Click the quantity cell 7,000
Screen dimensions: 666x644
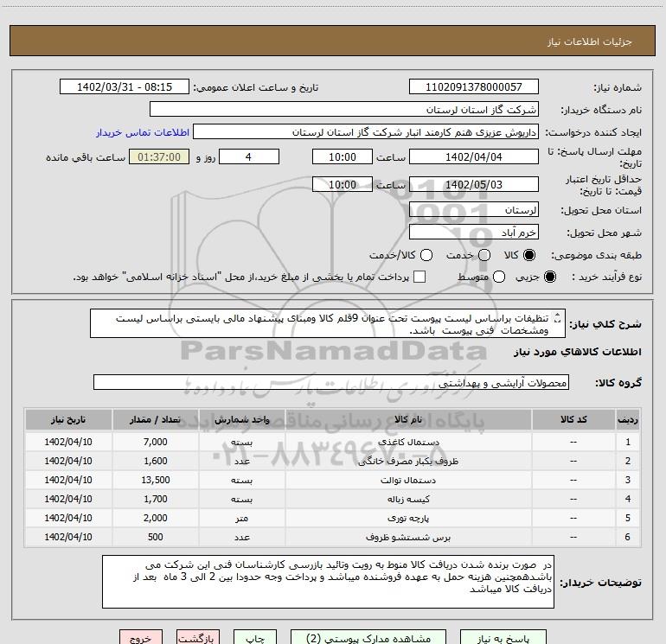[x=156, y=442]
